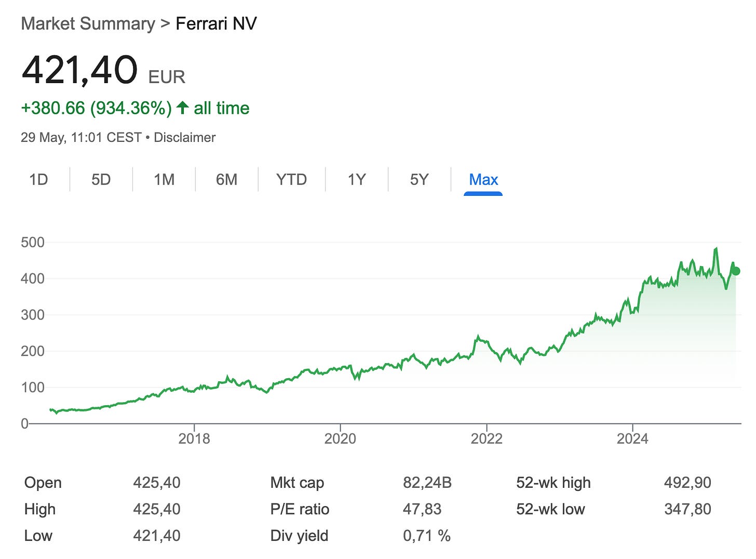Choose the 1Y range tab
This screenshot has height=559, width=756.
pos(357,180)
